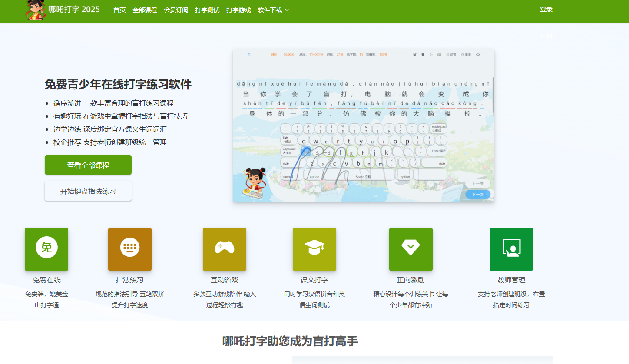
Task: Click the highlighted blue 'a' key in preview
Action: (x=306, y=151)
